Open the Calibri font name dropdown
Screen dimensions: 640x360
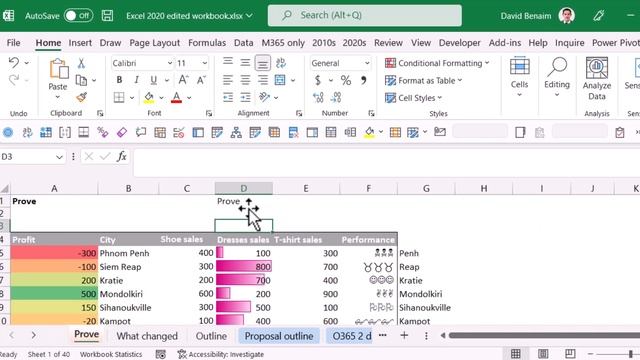pos(170,63)
